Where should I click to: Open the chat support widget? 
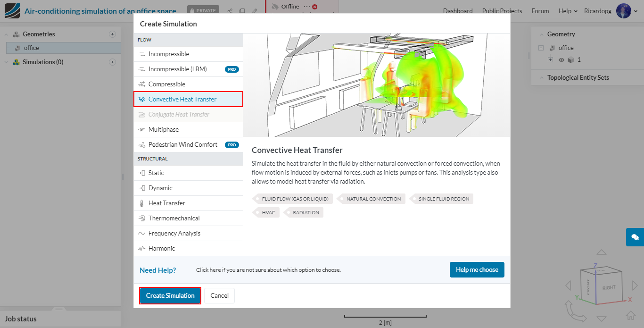[635, 237]
